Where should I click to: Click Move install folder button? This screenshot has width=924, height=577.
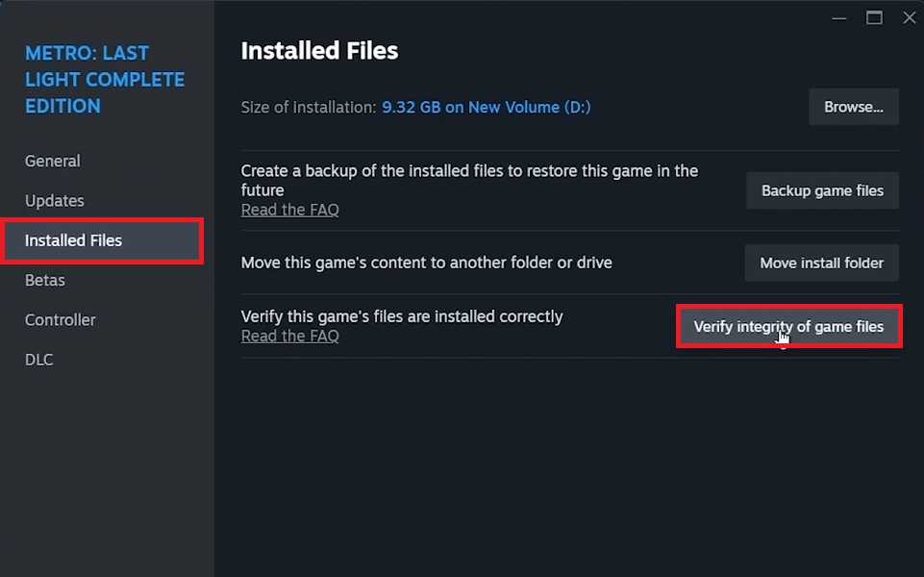(x=821, y=263)
